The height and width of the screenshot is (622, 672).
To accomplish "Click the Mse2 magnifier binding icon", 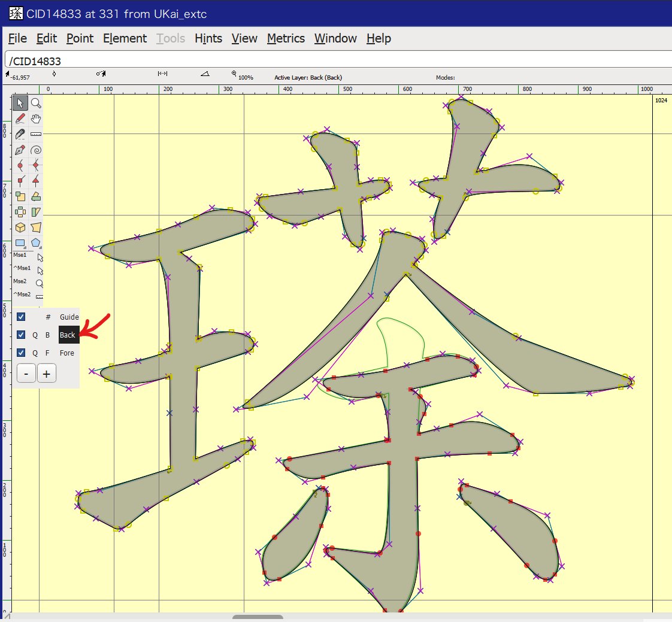I will coord(40,284).
